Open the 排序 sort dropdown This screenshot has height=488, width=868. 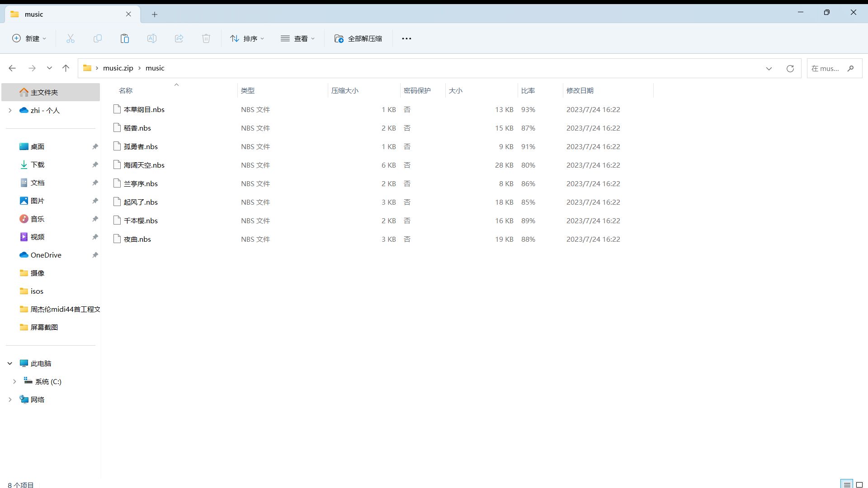247,38
